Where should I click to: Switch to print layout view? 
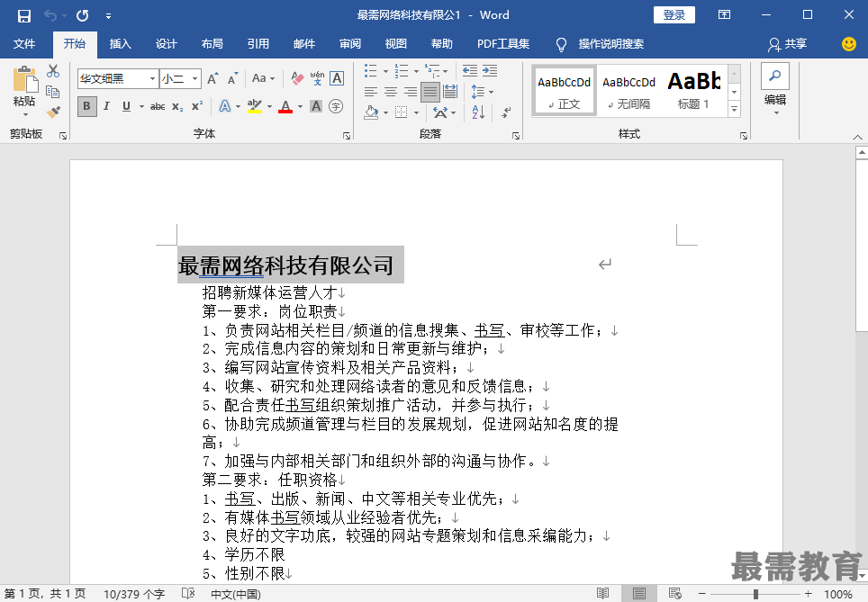638,594
